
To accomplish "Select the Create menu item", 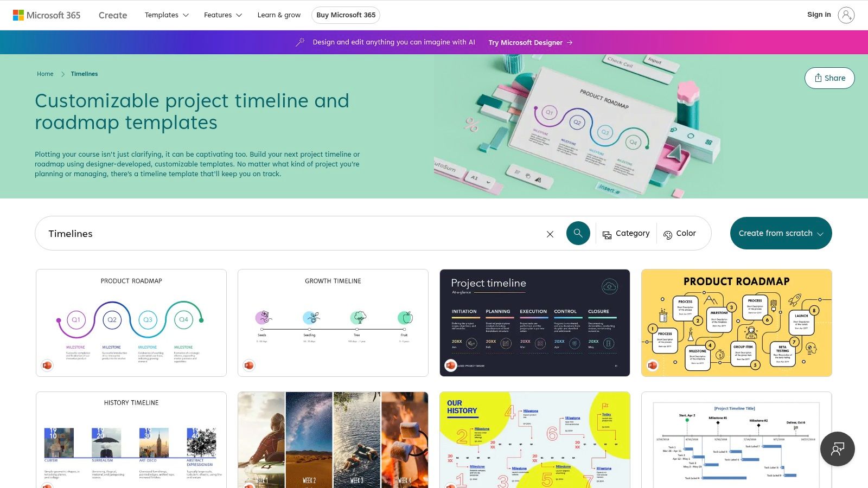I will coord(112,15).
